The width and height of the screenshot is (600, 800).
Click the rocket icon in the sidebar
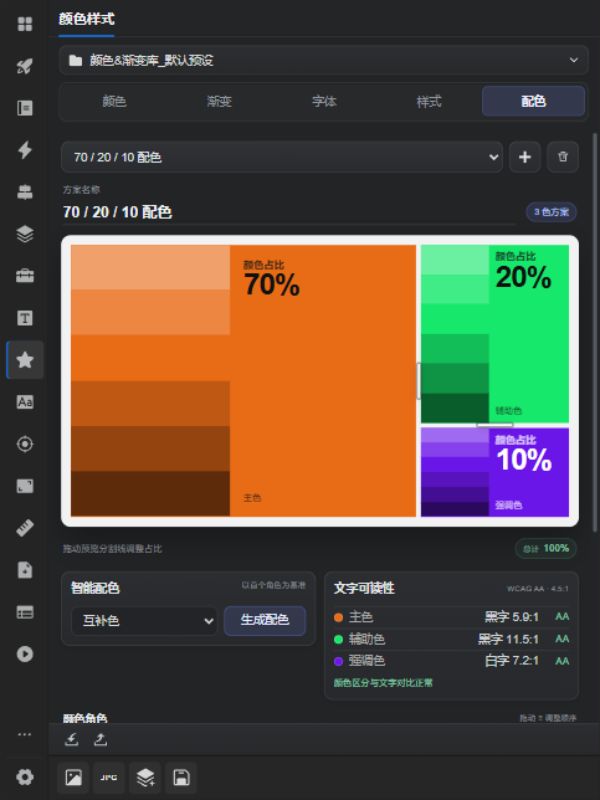[x=24, y=66]
